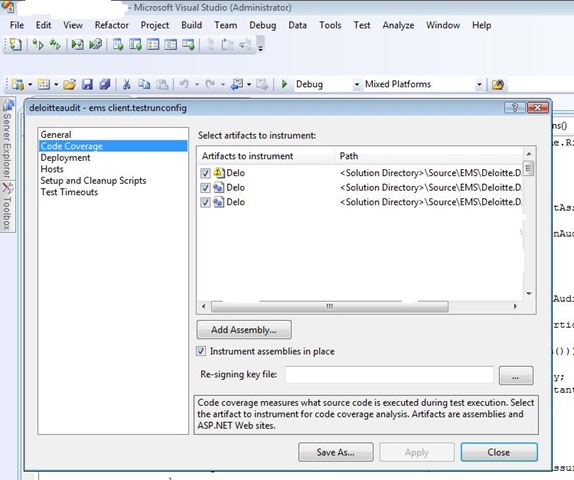Select Hosts in settings list
Viewport: 574px width, 480px height.
pos(52,169)
